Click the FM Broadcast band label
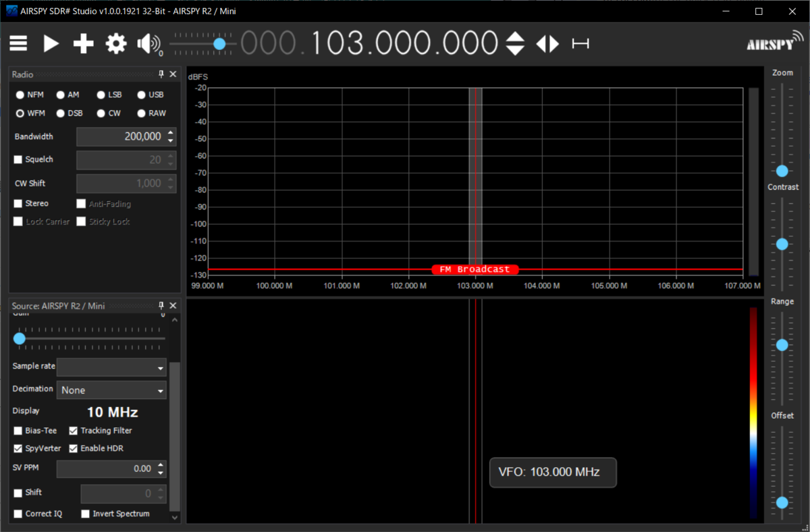The image size is (810, 532). click(x=475, y=269)
